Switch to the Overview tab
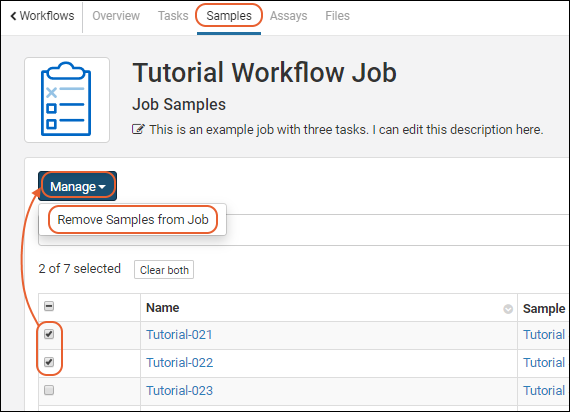570x412 pixels. [116, 16]
